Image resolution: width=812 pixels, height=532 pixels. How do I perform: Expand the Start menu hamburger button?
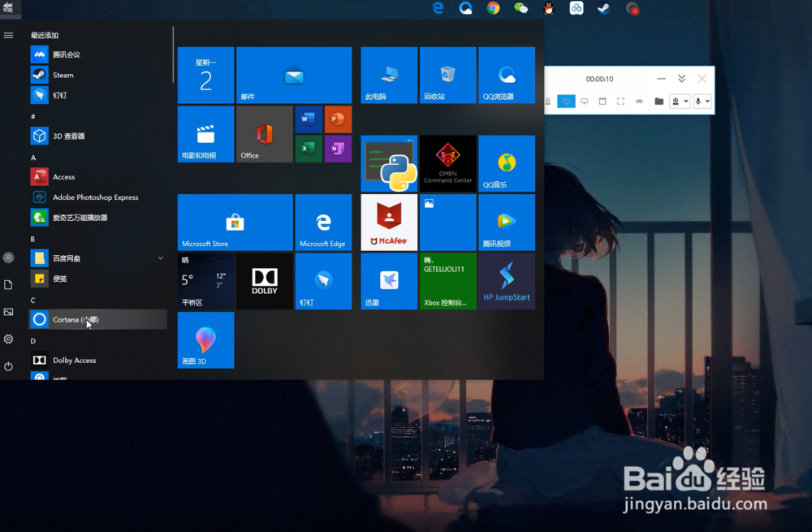coord(8,35)
